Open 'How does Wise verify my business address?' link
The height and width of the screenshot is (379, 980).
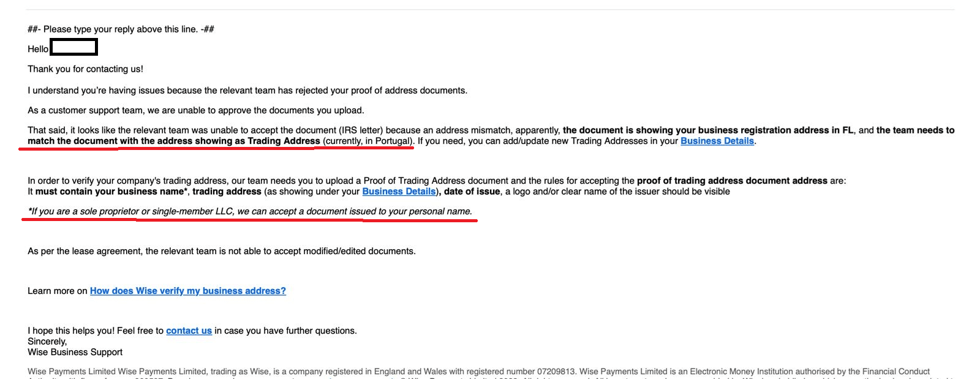tap(187, 291)
